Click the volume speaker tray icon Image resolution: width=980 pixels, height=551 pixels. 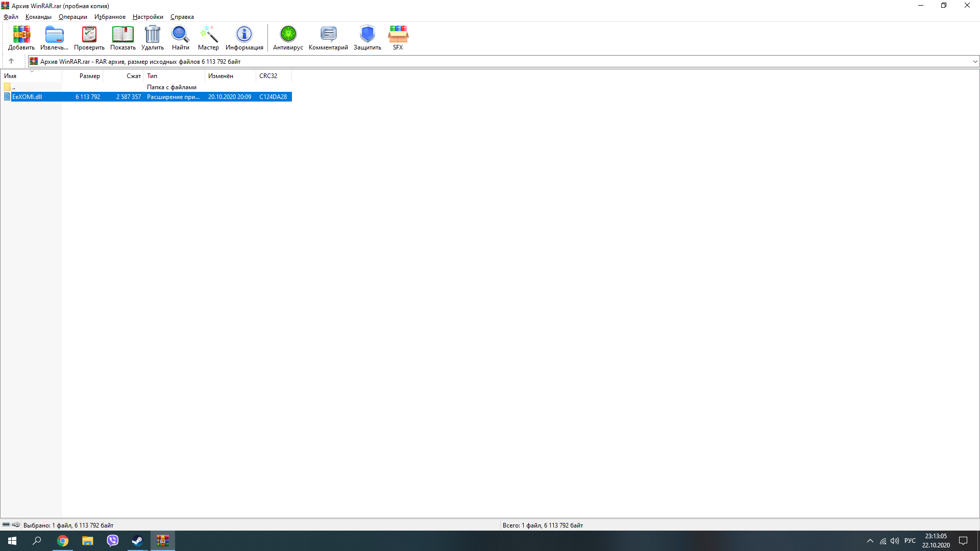pos(895,541)
